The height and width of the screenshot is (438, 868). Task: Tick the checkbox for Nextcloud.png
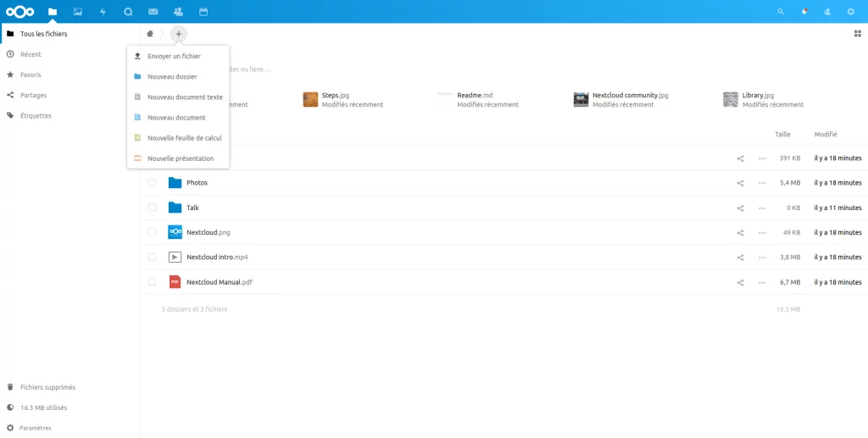click(153, 232)
